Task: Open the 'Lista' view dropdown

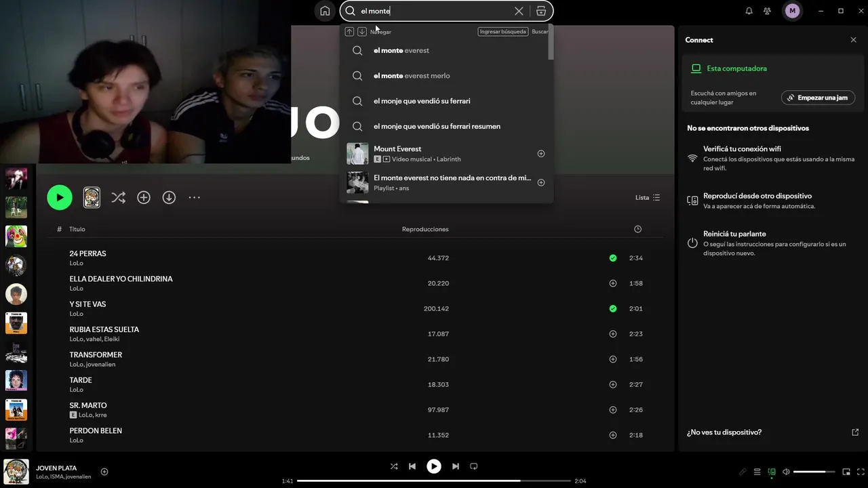Action: click(648, 197)
